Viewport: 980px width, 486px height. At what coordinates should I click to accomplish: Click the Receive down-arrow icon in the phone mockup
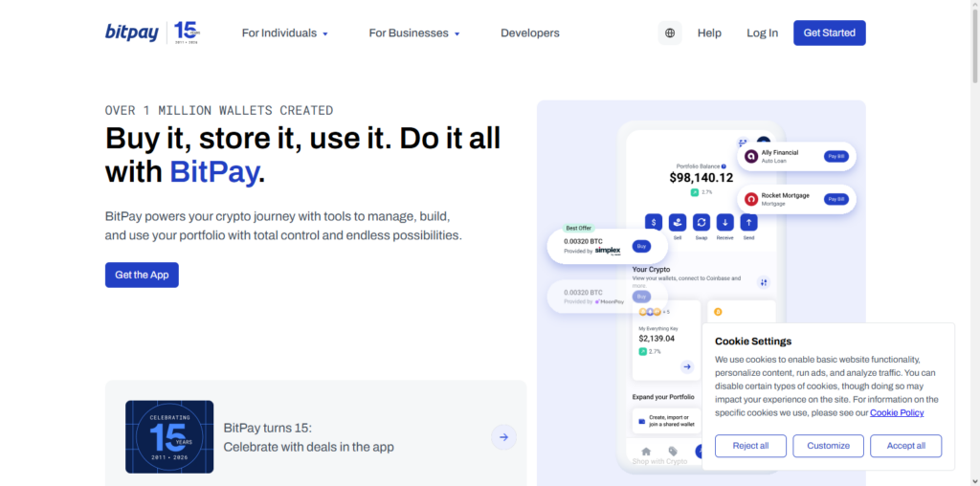pyautogui.click(x=725, y=222)
